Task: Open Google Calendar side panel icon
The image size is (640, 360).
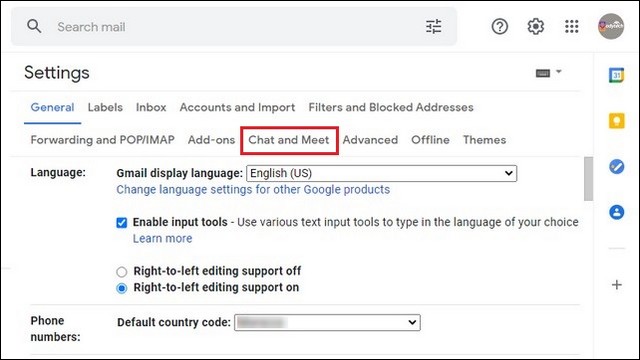Action: (x=617, y=76)
